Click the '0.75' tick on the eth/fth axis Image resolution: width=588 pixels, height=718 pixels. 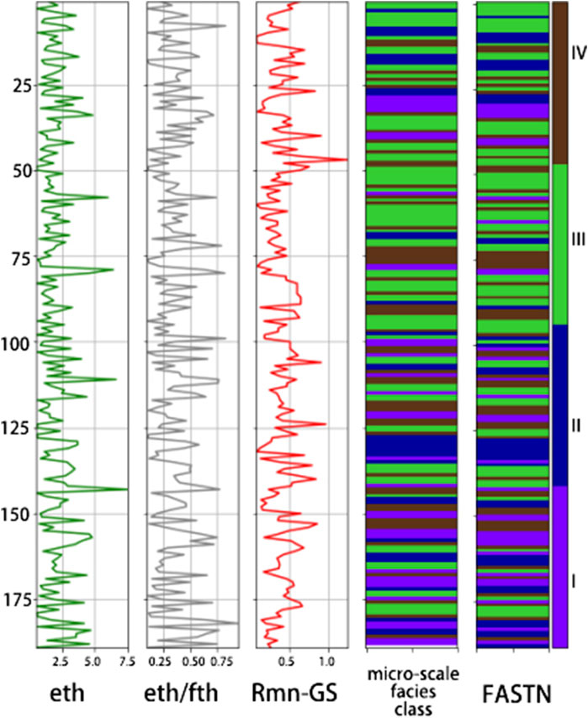223,661
